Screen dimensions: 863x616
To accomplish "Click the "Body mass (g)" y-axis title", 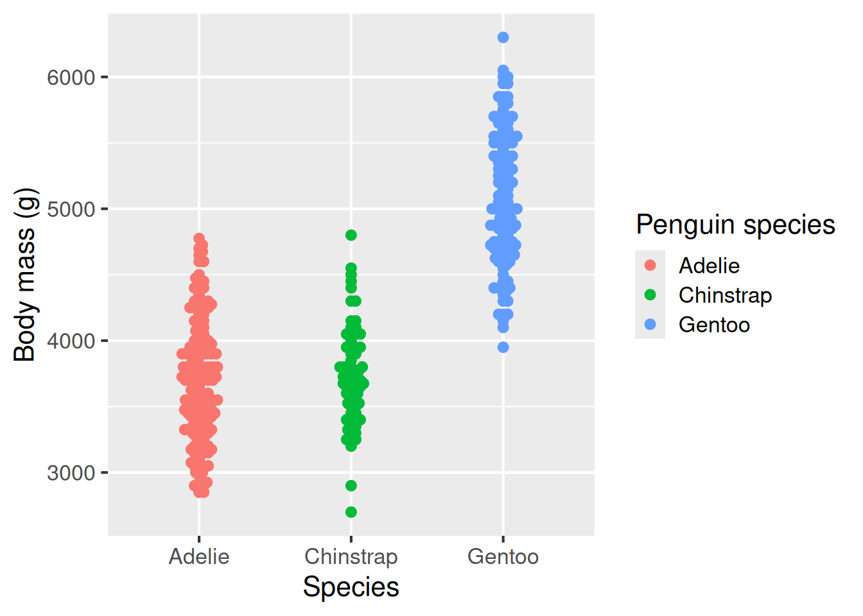I will (x=24, y=275).
